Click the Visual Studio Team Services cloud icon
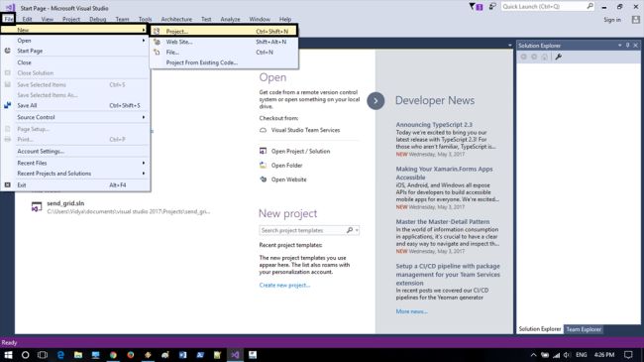The width and height of the screenshot is (644, 362). coord(263,130)
